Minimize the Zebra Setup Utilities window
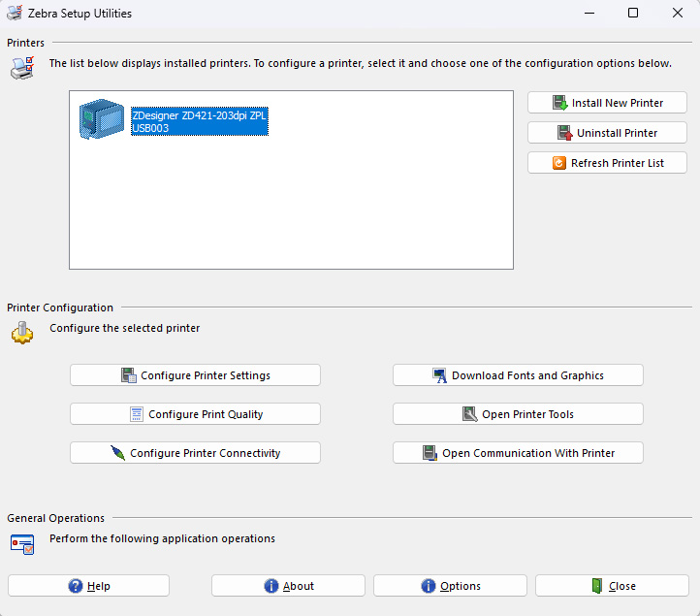Viewport: 700px width, 616px height. tap(588, 14)
